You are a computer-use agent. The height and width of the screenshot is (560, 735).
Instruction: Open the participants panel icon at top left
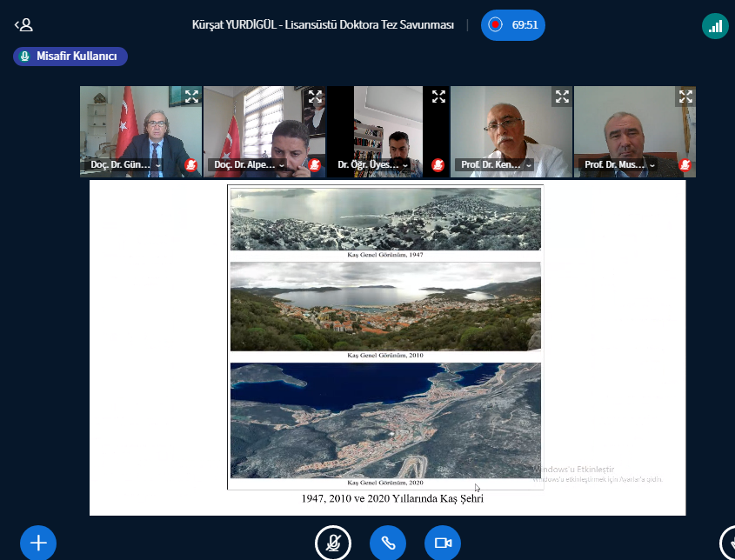[23, 25]
